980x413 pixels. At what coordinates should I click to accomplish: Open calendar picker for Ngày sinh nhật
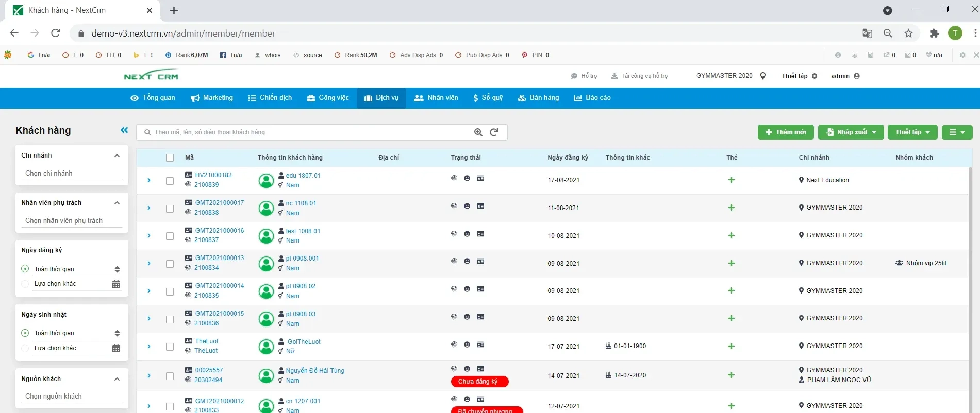[x=117, y=348]
